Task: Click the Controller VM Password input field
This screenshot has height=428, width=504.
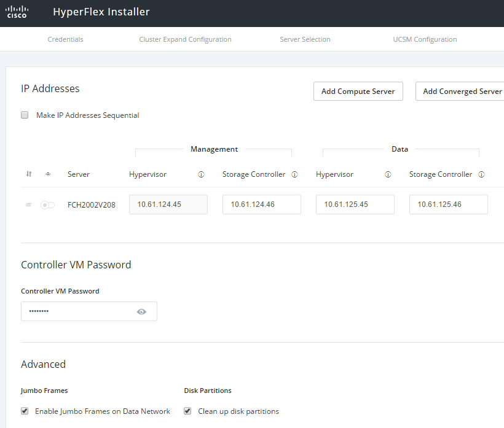Action: point(89,311)
